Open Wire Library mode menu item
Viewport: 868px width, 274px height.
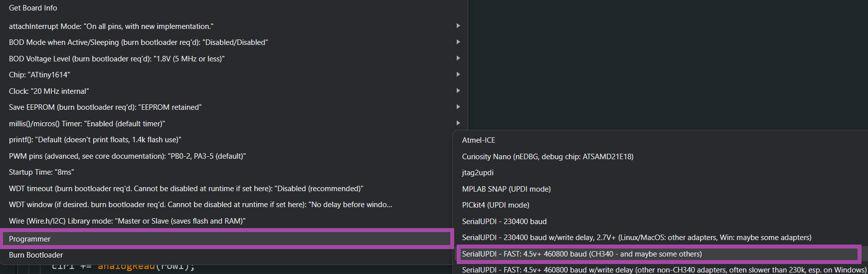tap(127, 221)
